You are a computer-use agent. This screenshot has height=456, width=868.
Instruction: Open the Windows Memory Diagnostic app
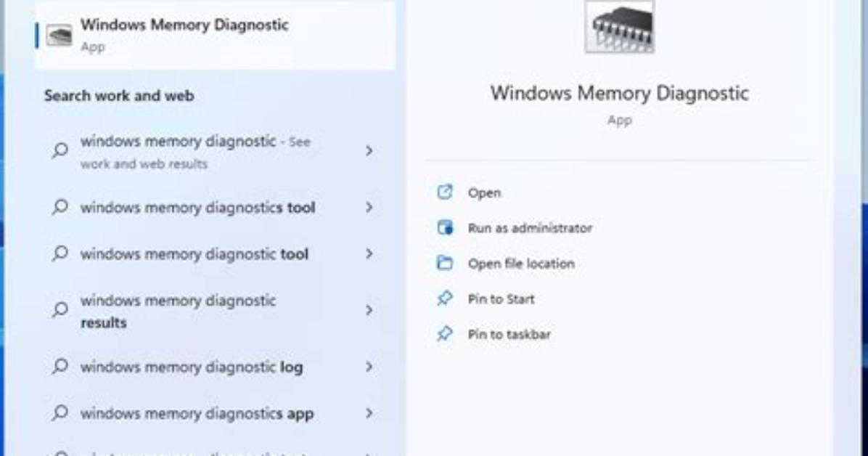pos(484,193)
